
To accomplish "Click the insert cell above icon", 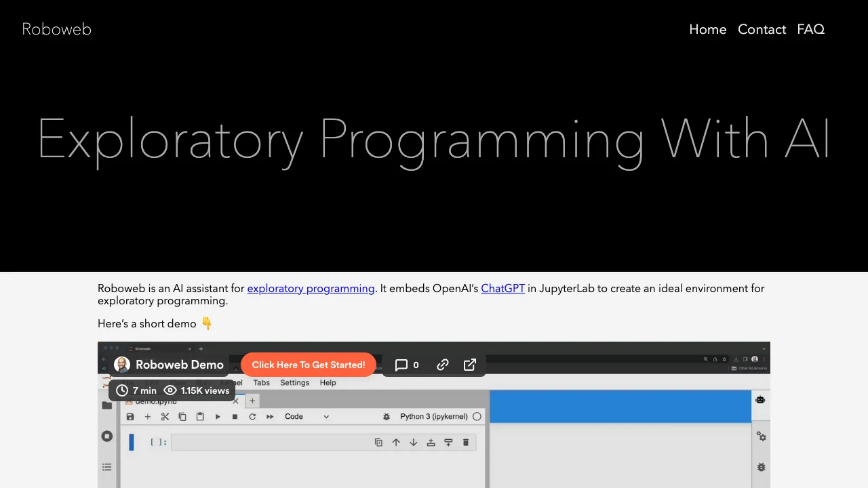I will click(431, 443).
